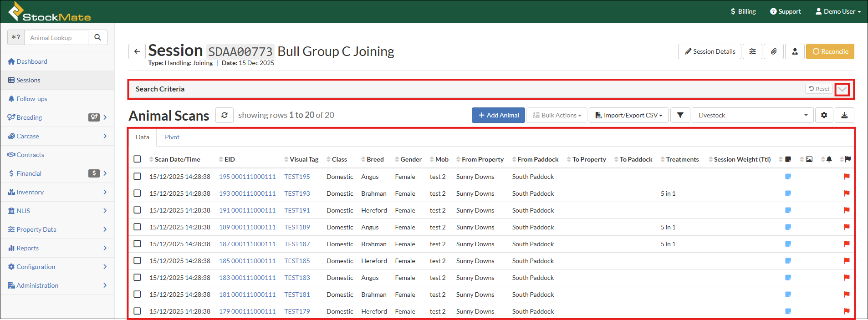Switch to the Pivot tab
Viewport: 868px width, 320px height.
coord(172,137)
